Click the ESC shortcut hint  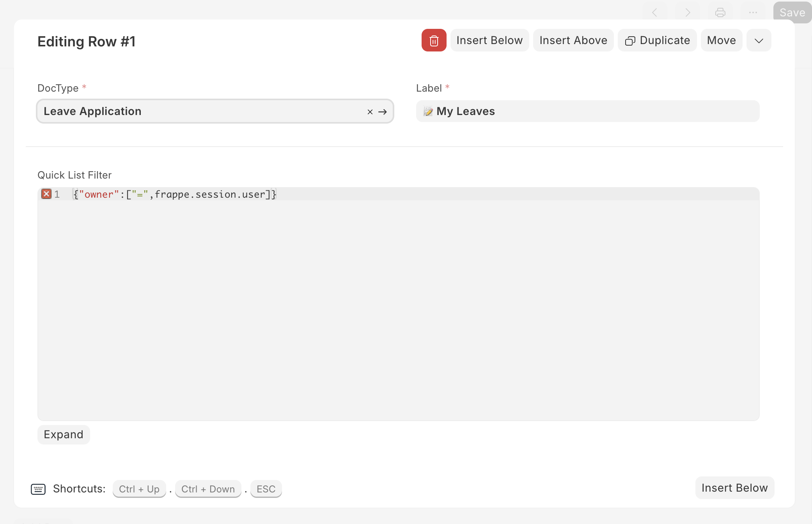coord(266,489)
